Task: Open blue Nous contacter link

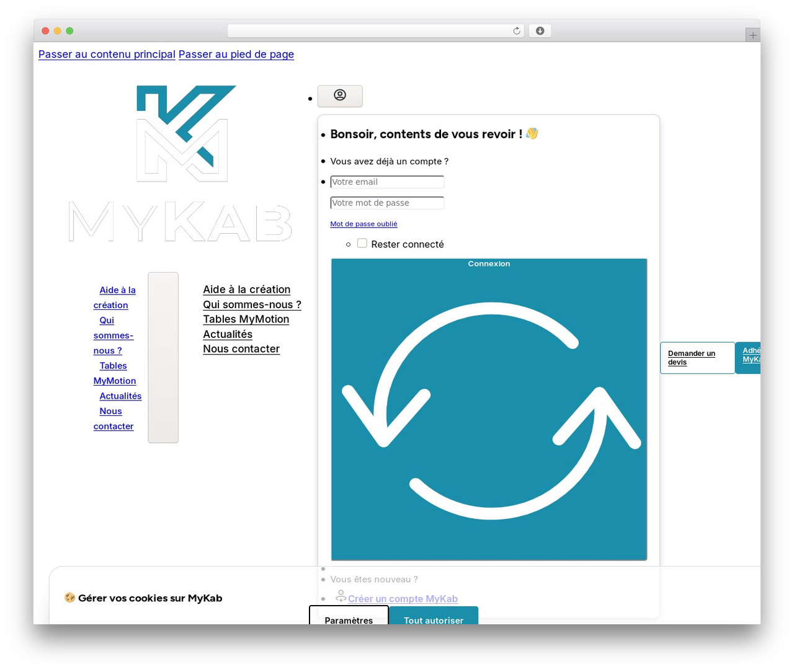Action: pyautogui.click(x=114, y=418)
